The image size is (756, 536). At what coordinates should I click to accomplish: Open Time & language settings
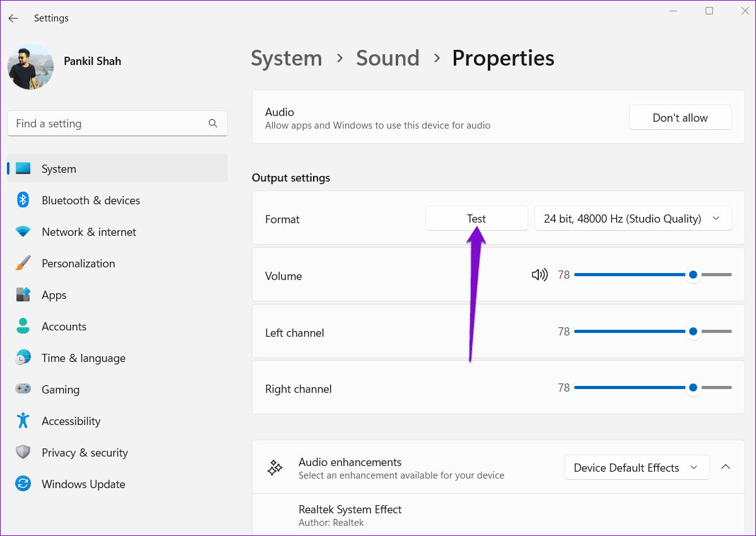pos(83,358)
